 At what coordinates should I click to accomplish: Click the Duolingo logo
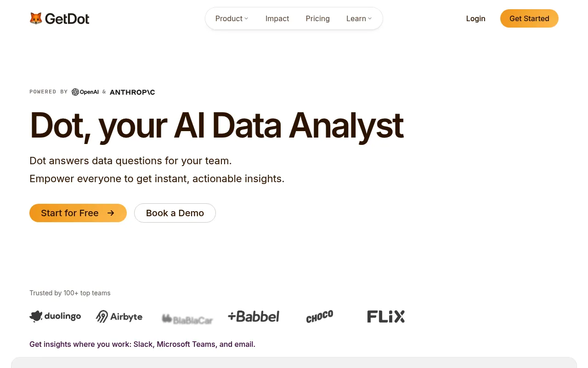pyautogui.click(x=55, y=316)
